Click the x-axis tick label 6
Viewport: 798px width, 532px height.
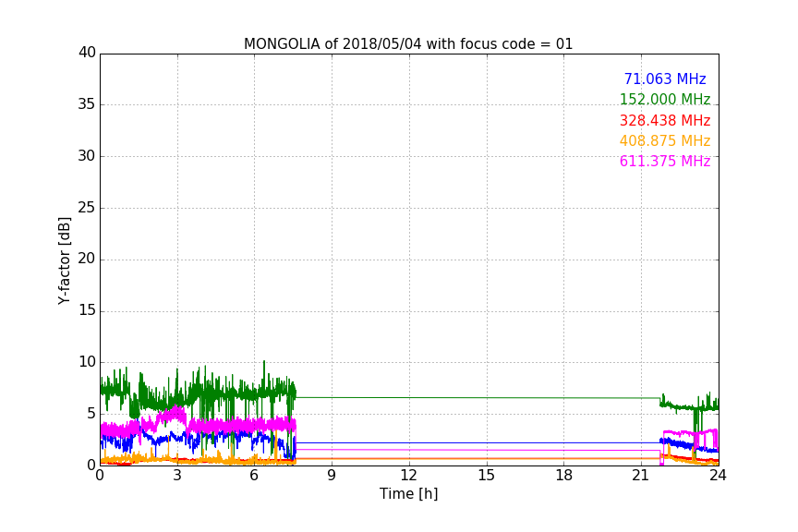point(254,476)
